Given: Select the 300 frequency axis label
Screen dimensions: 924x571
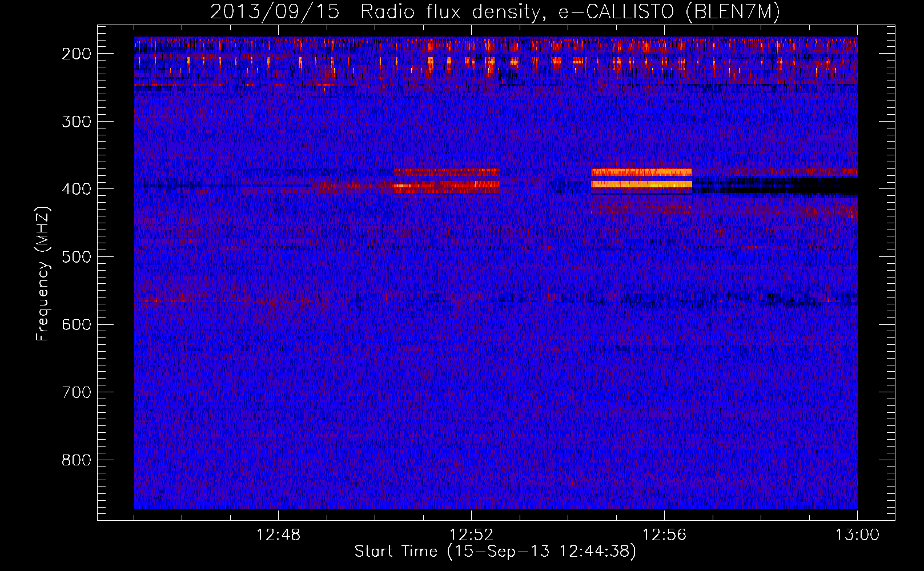Looking at the screenshot, I should [76, 122].
